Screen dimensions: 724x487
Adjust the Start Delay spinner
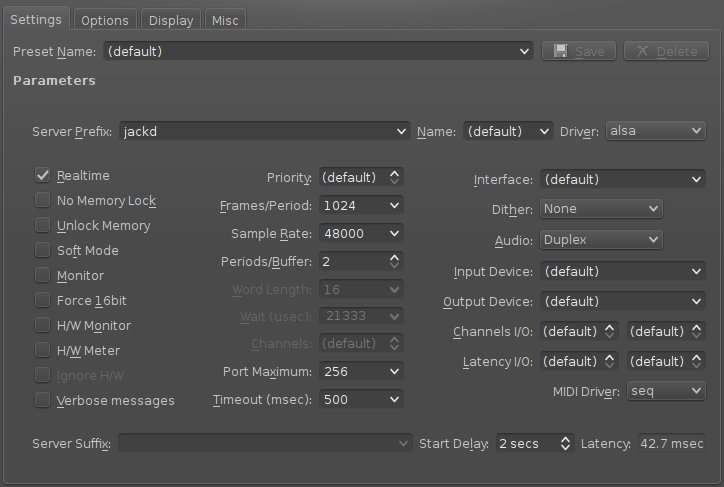click(565, 443)
